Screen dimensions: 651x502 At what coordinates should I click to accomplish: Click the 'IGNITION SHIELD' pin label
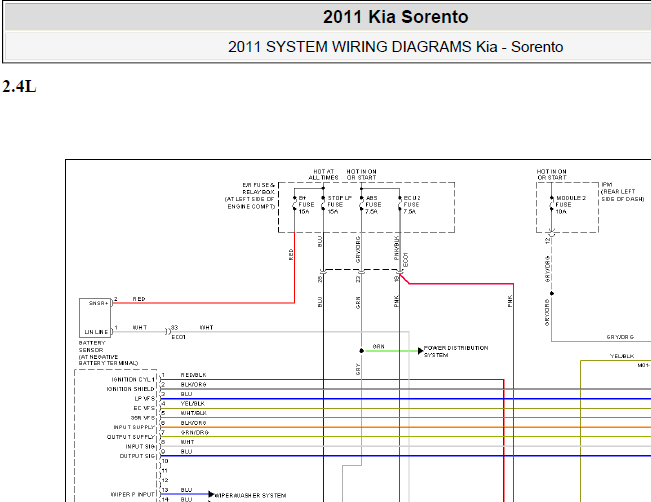[x=130, y=389]
